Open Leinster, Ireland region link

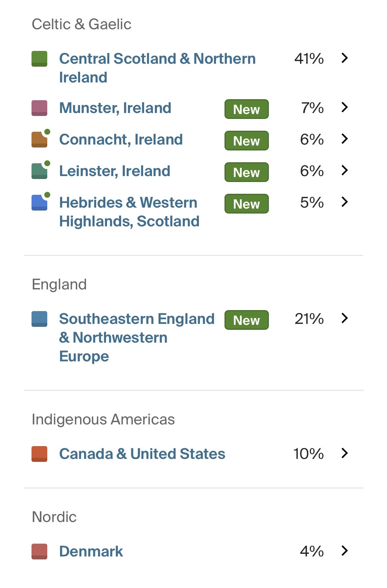[115, 171]
